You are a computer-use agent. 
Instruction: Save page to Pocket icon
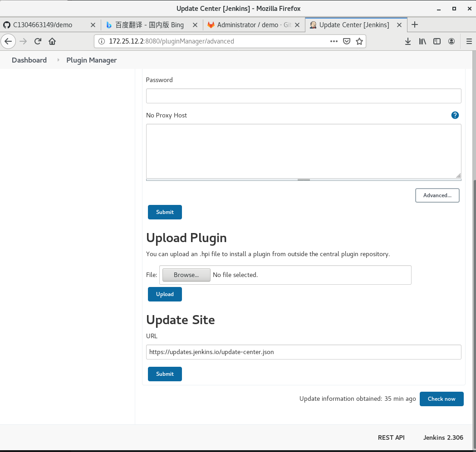[347, 41]
